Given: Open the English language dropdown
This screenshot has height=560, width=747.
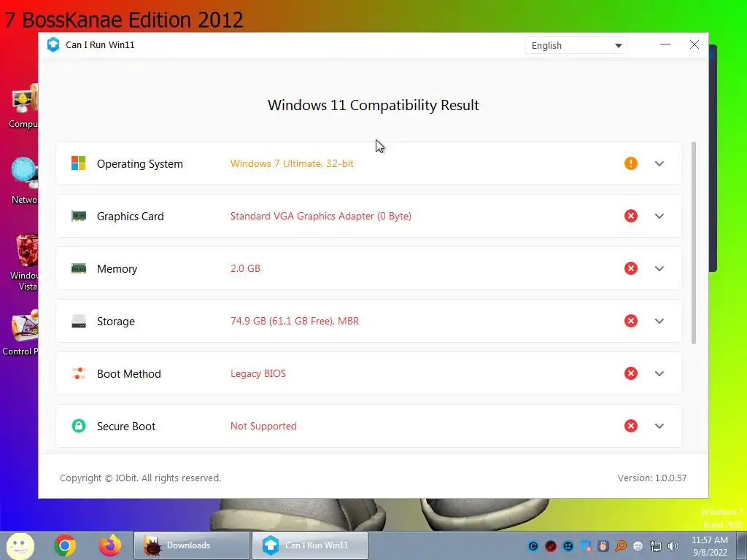Looking at the screenshot, I should click(576, 46).
